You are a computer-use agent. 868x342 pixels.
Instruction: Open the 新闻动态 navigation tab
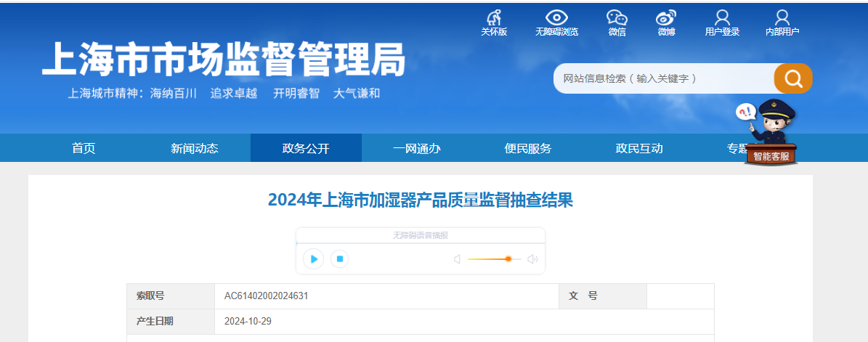pyautogui.click(x=195, y=148)
